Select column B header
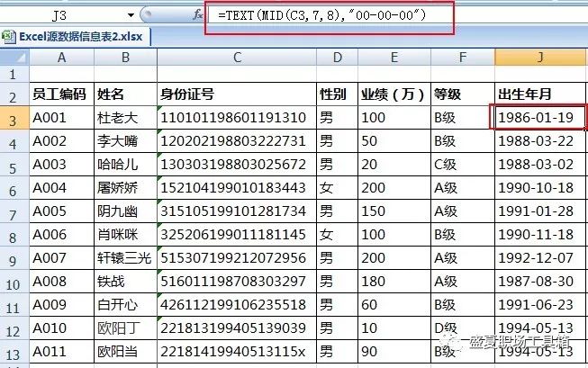This screenshot has height=368, width=588. point(126,58)
